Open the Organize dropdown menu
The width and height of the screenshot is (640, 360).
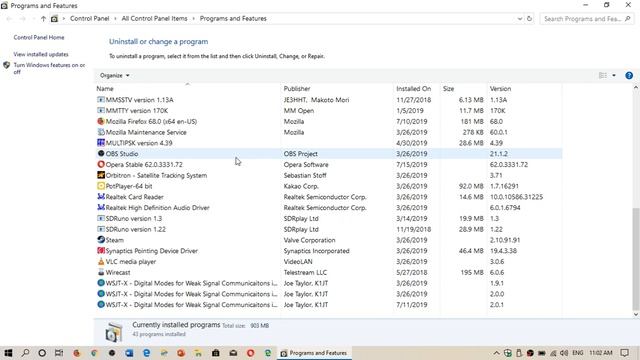tap(114, 76)
